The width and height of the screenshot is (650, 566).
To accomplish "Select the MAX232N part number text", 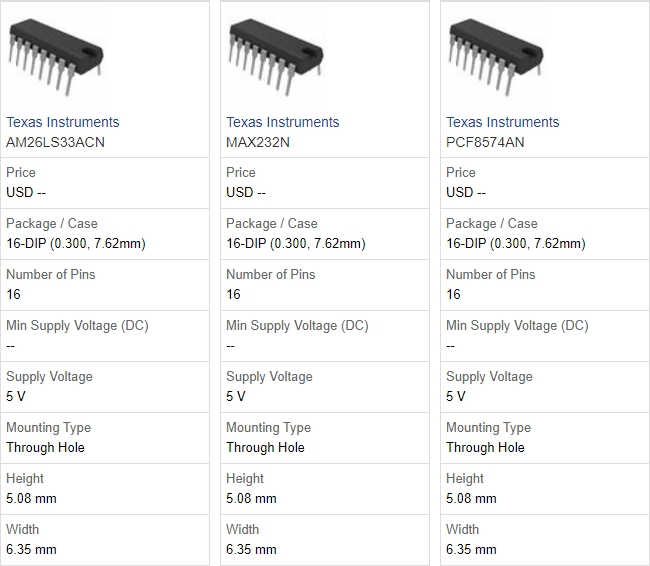I will pos(259,142).
